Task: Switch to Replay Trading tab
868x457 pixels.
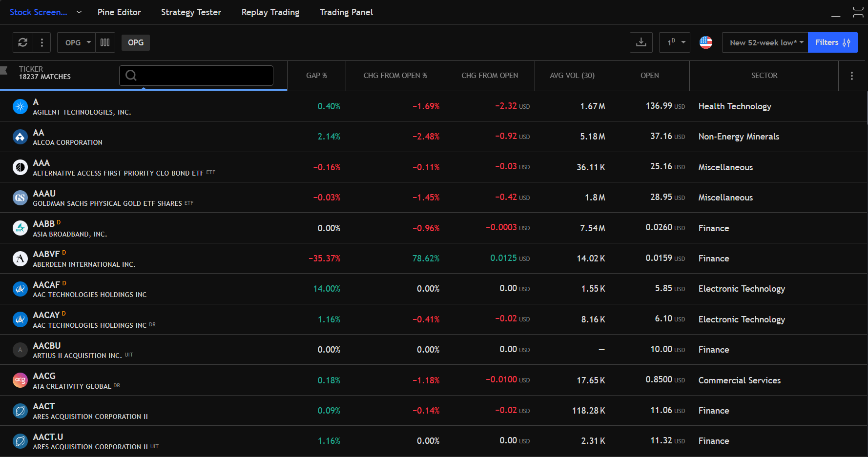Action: coord(270,12)
